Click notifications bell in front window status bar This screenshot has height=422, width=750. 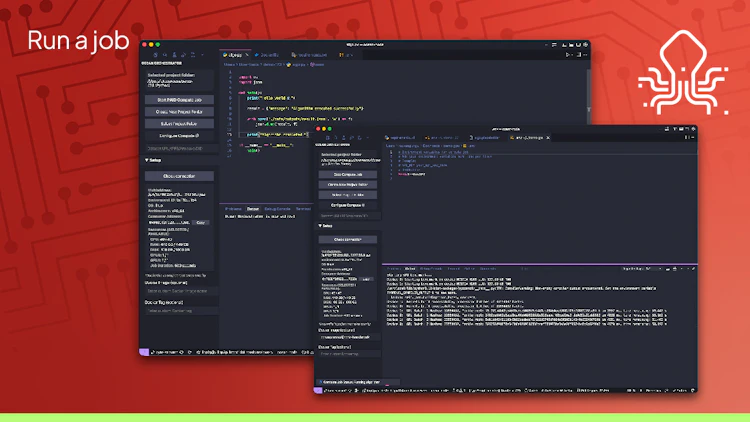tap(692, 390)
